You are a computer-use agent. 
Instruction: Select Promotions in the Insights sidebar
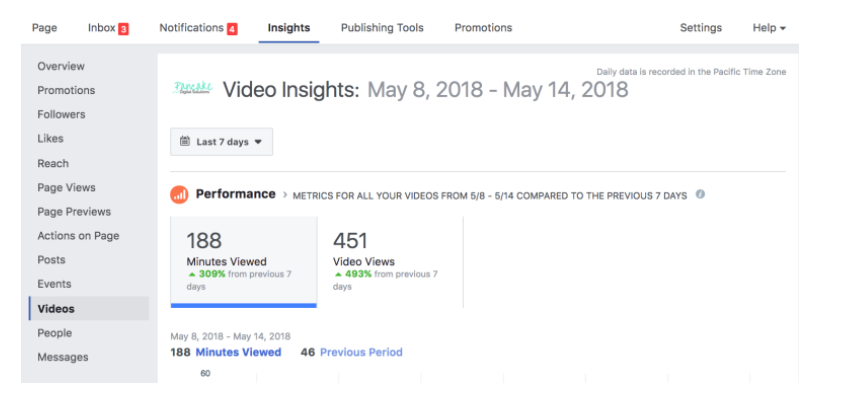click(x=66, y=90)
